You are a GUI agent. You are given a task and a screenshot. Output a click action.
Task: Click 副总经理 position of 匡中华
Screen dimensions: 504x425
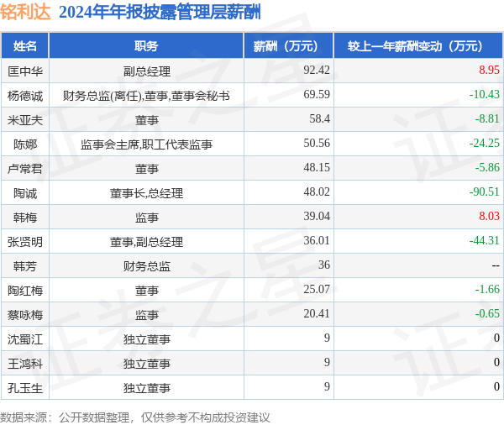pyautogui.click(x=146, y=71)
